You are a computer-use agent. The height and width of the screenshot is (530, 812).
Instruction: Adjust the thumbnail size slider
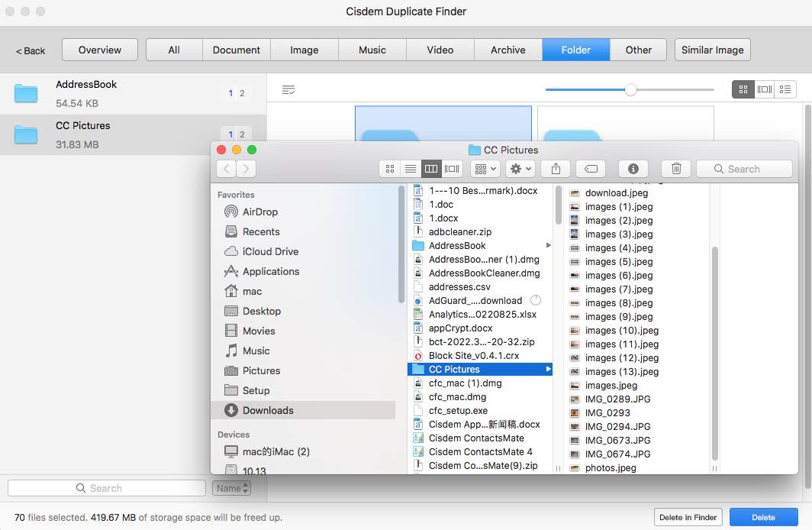tap(630, 89)
